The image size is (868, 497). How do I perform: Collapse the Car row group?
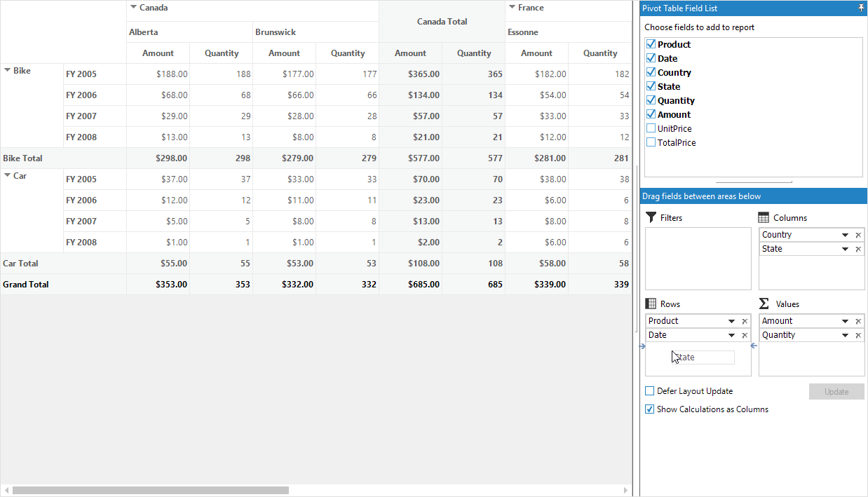(8, 175)
